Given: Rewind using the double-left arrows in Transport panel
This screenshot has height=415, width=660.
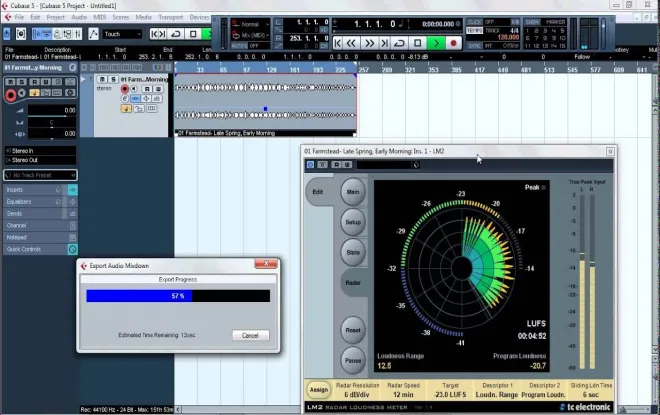Looking at the screenshot, I should pyautogui.click(x=351, y=43).
